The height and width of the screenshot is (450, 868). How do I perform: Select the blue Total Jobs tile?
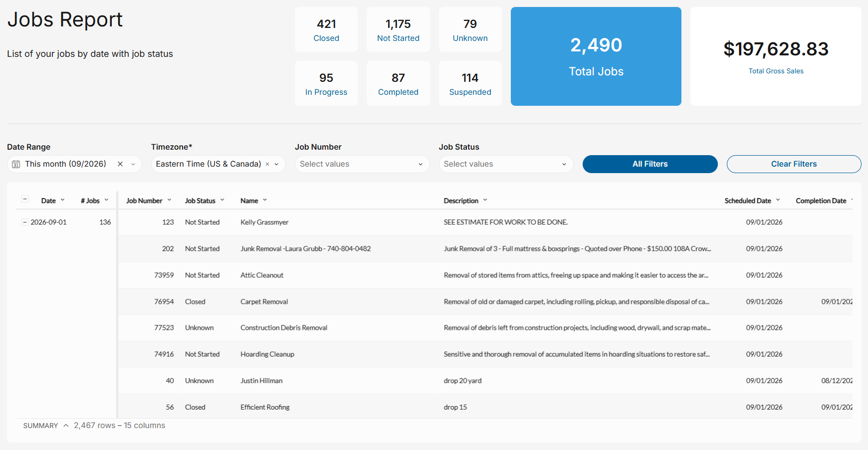click(x=596, y=56)
